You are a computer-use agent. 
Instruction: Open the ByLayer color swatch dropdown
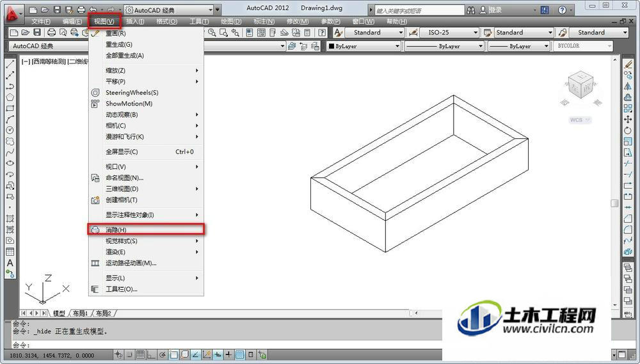(364, 46)
